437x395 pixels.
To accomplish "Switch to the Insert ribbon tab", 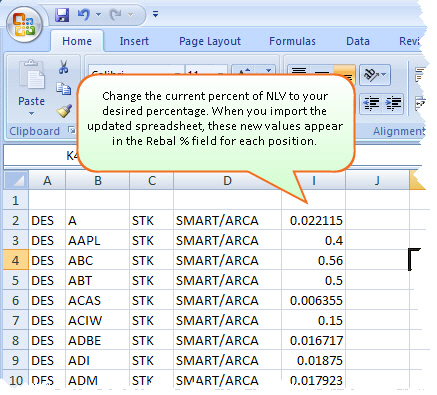I will [134, 41].
